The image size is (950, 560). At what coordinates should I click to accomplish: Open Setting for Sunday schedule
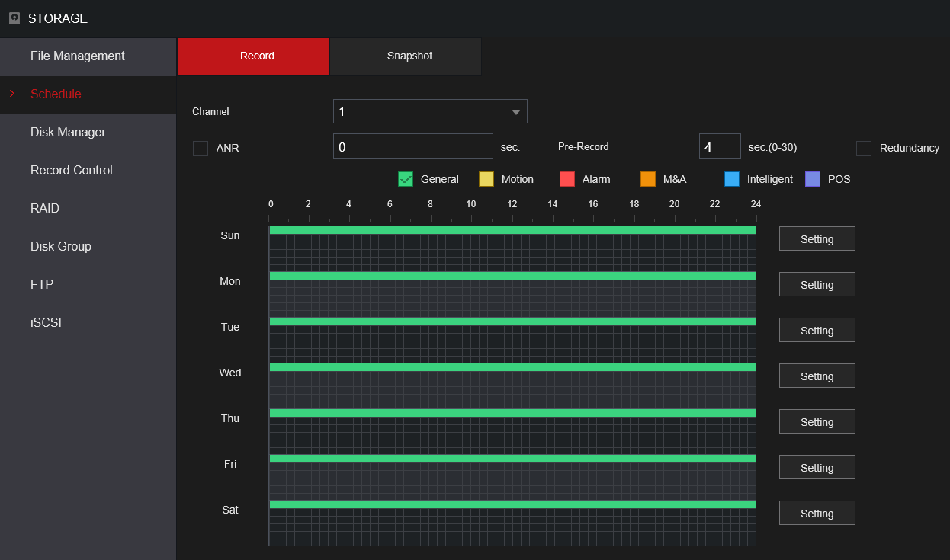[817, 238]
